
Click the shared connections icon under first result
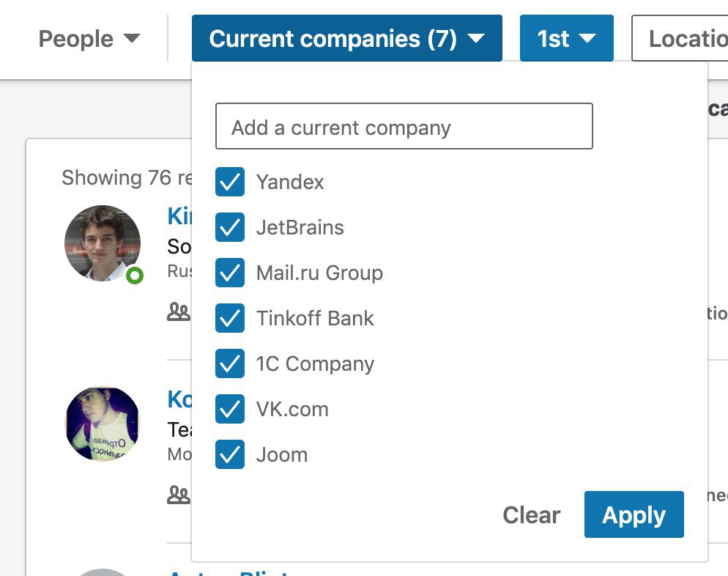(x=178, y=311)
